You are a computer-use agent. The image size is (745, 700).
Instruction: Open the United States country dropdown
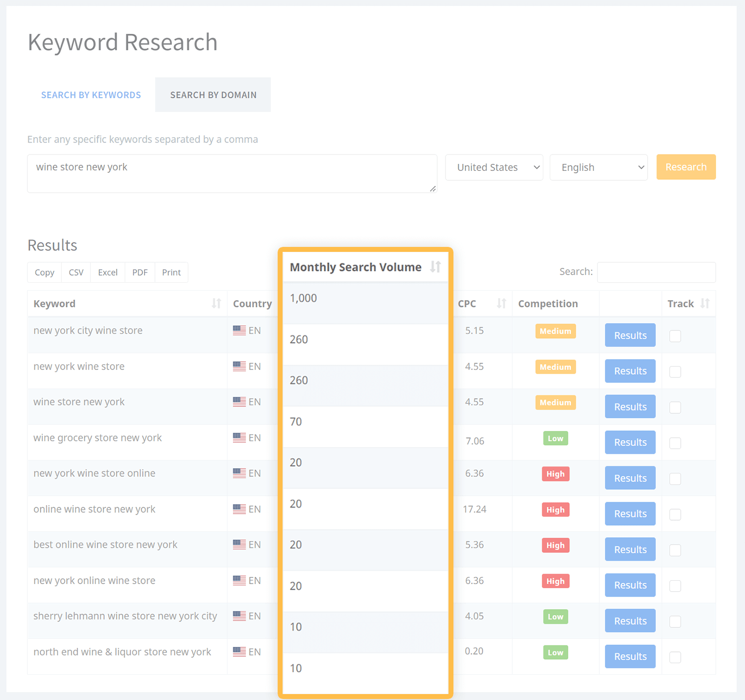pos(494,167)
